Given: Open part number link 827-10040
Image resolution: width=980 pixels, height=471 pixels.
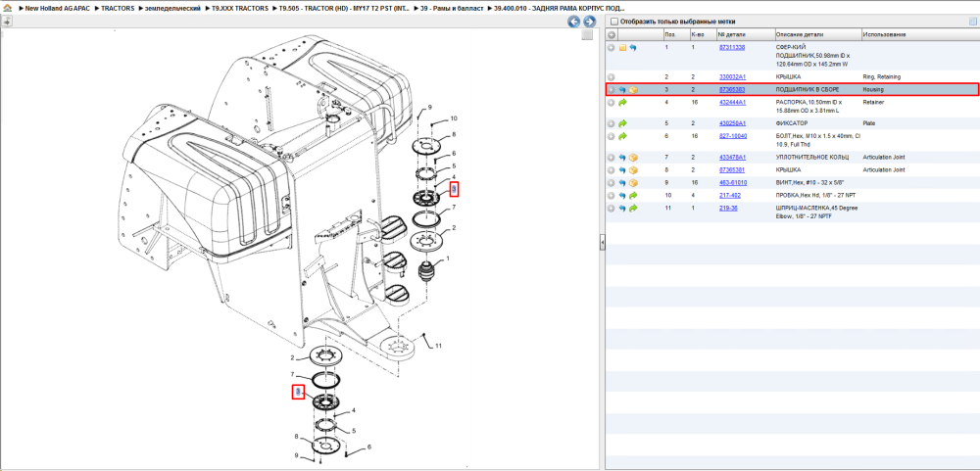Looking at the screenshot, I should [732, 136].
